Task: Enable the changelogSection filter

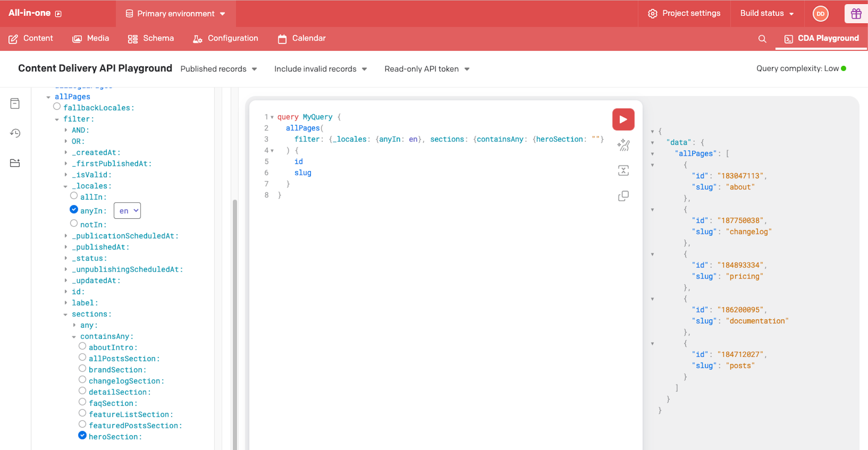Action: (82, 380)
